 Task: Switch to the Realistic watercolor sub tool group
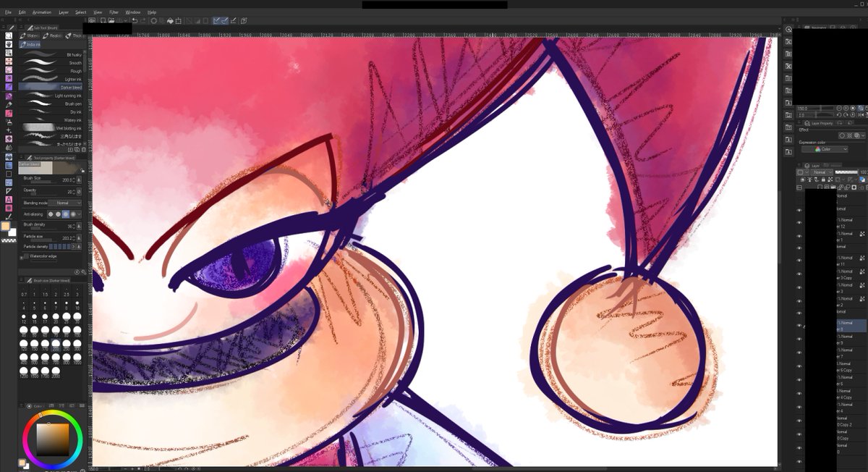52,35
